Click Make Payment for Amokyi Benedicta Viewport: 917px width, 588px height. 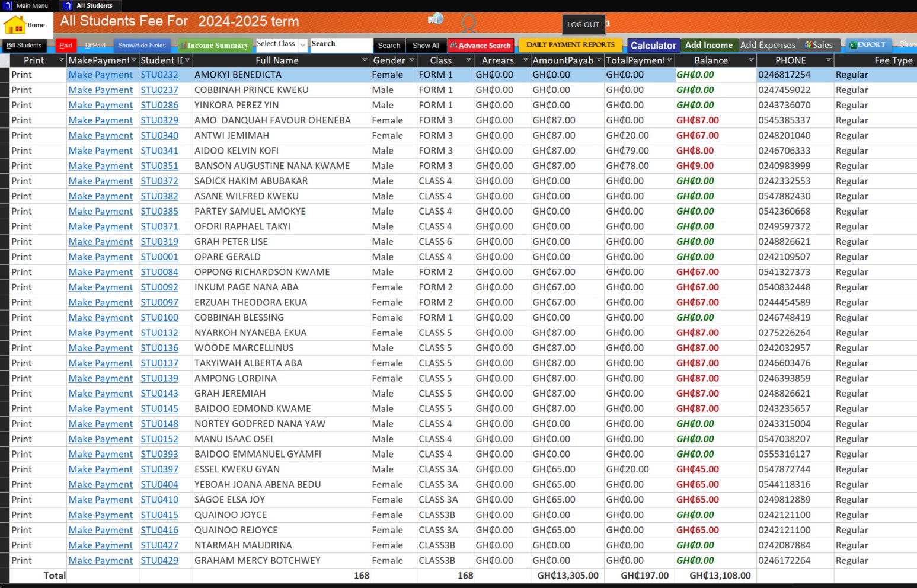click(x=101, y=75)
